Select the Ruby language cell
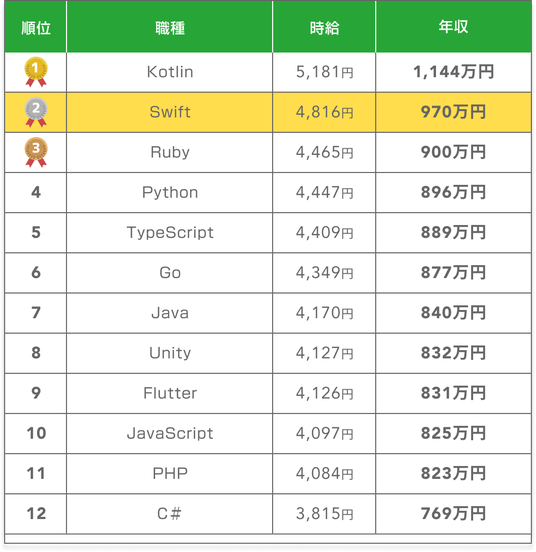Image resolution: width=536 pixels, height=552 pixels. pyautogui.click(x=170, y=152)
